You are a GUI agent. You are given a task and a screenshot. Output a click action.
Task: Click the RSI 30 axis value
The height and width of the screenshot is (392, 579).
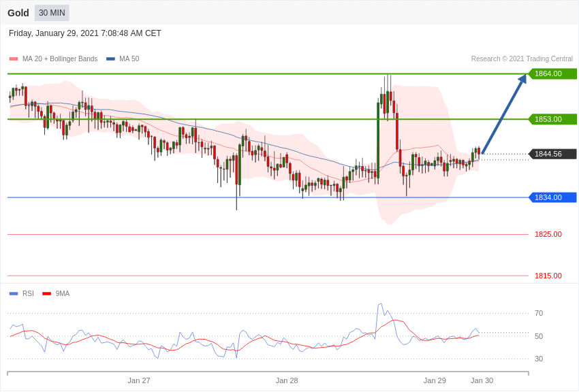click(x=539, y=359)
